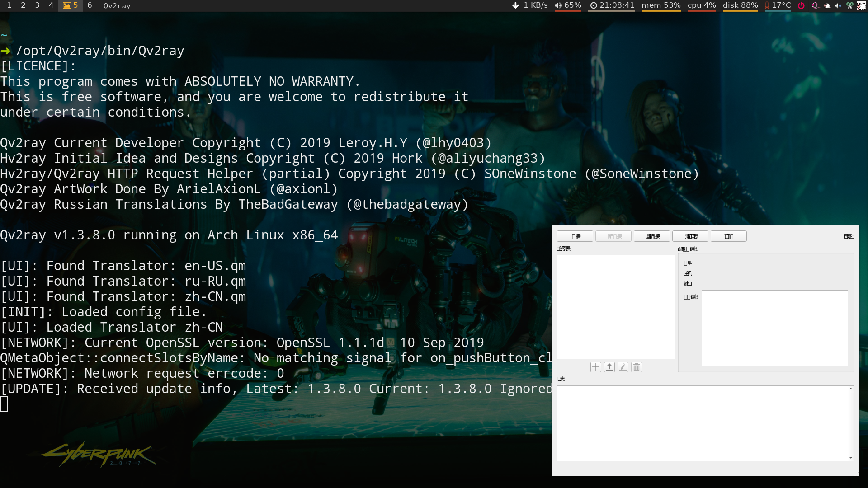The height and width of the screenshot is (488, 868).
Task: Click the download arrow next to 1 KB/s
Action: (x=515, y=6)
